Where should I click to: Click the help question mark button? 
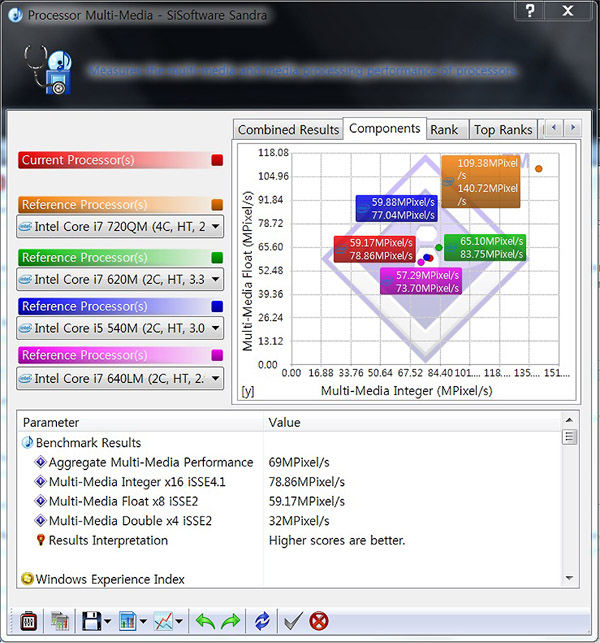pos(529,10)
